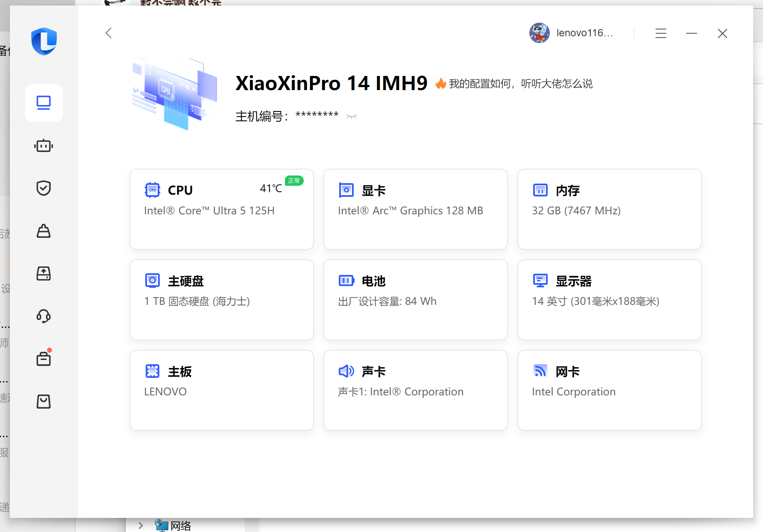
Task: Open the store bag sidebar icon
Action: click(x=44, y=401)
